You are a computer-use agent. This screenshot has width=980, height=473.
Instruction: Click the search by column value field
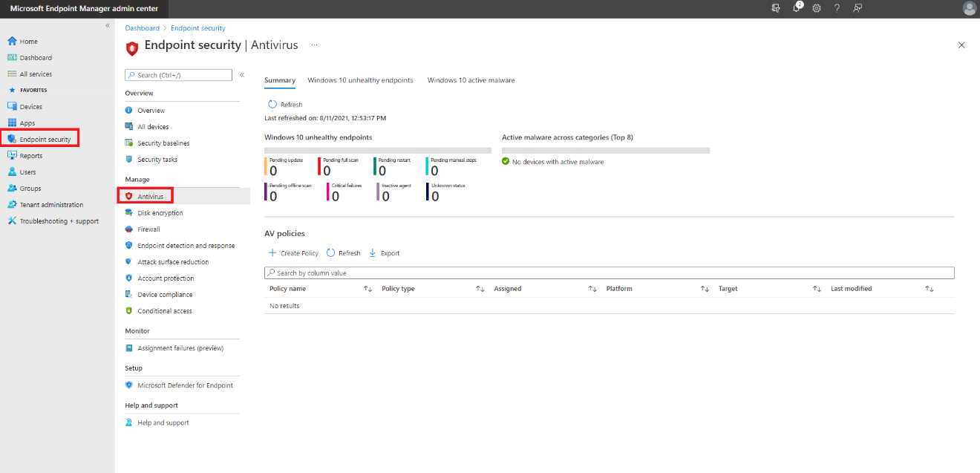coord(609,273)
